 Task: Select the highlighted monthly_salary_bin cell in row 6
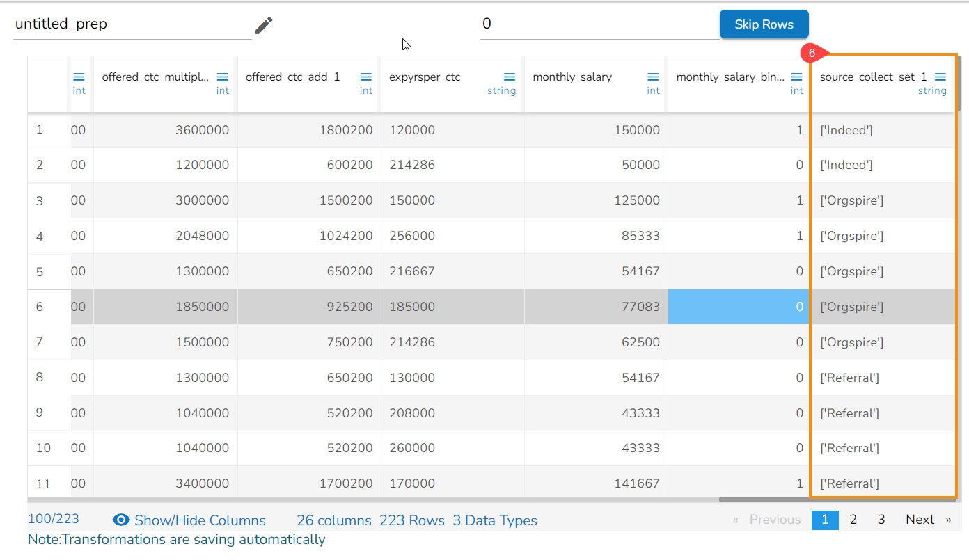pos(739,307)
